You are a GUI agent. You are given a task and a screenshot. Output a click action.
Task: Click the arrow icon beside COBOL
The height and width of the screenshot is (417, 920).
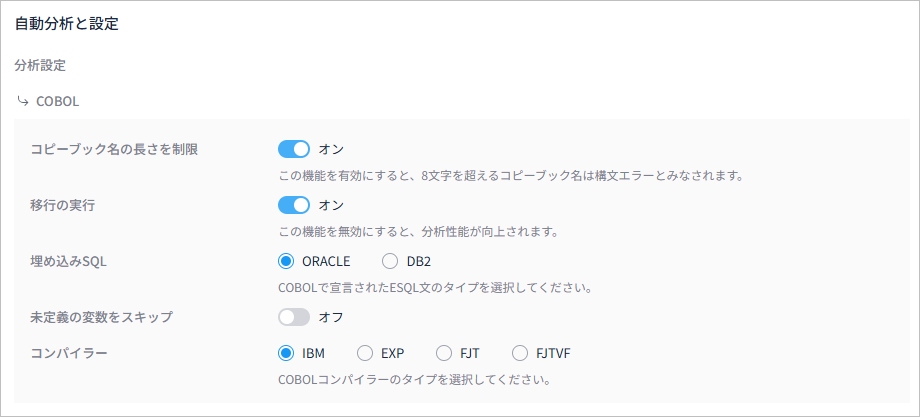tap(23, 101)
